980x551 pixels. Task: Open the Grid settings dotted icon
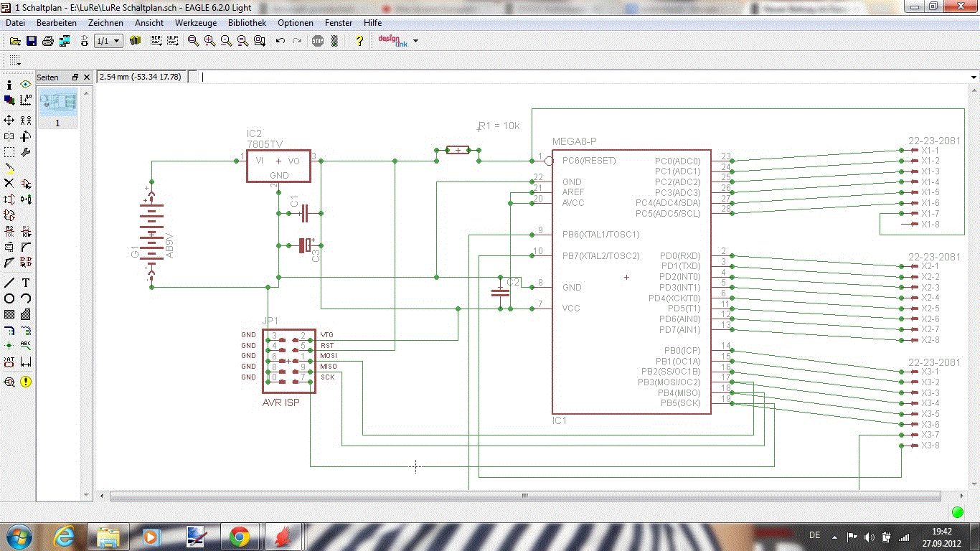(x=14, y=60)
